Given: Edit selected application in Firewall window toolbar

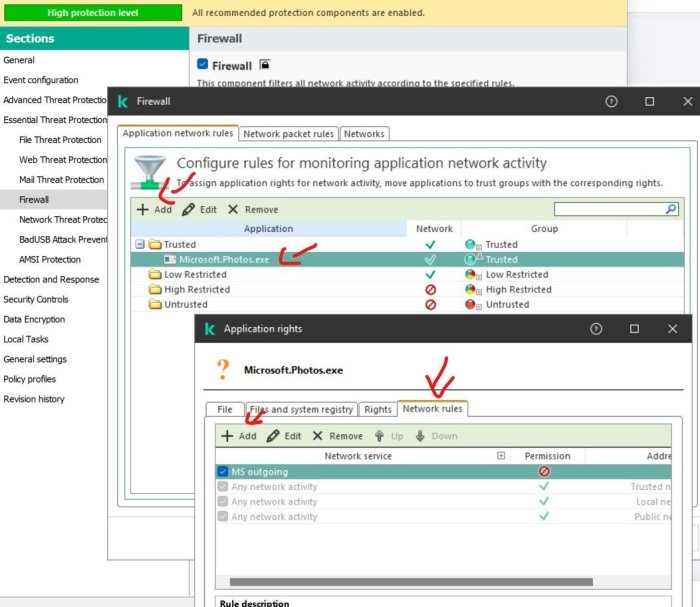Looking at the screenshot, I should point(200,209).
